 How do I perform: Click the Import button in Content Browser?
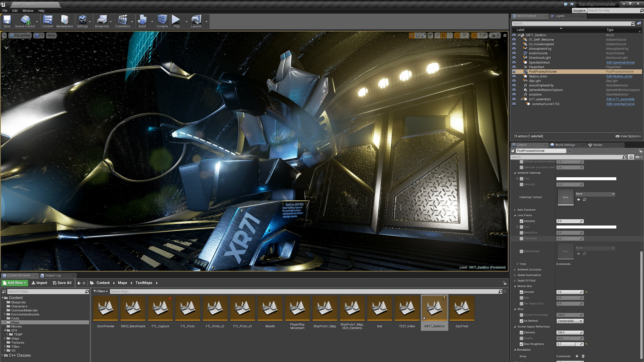click(39, 283)
